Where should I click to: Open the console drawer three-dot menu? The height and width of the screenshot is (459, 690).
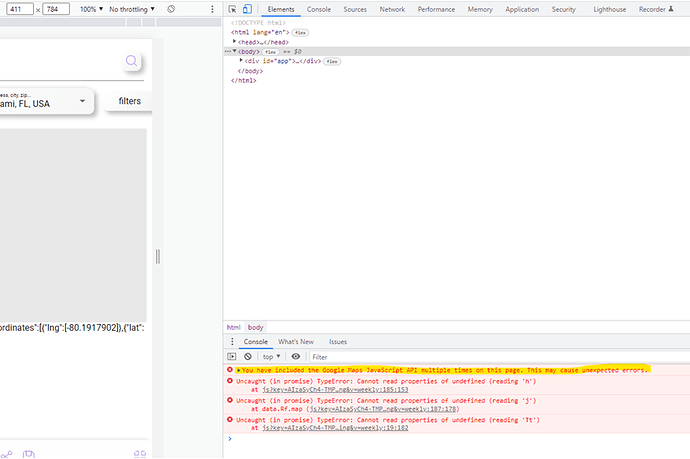(x=232, y=341)
